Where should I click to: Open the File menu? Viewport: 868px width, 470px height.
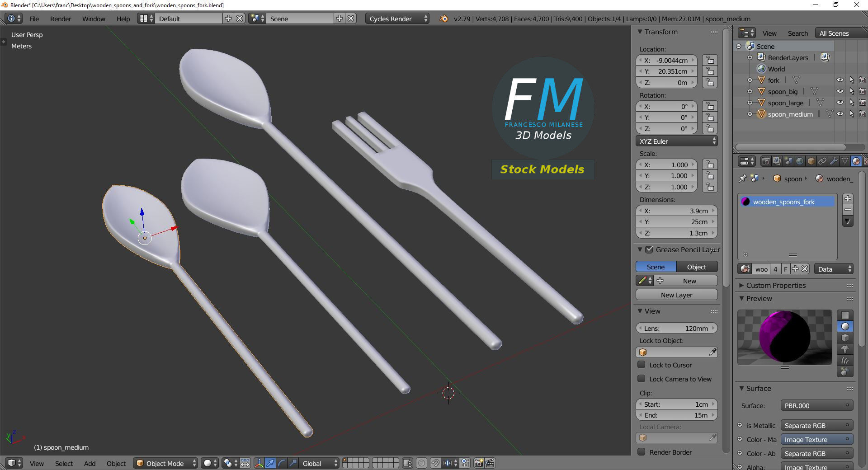pyautogui.click(x=34, y=19)
